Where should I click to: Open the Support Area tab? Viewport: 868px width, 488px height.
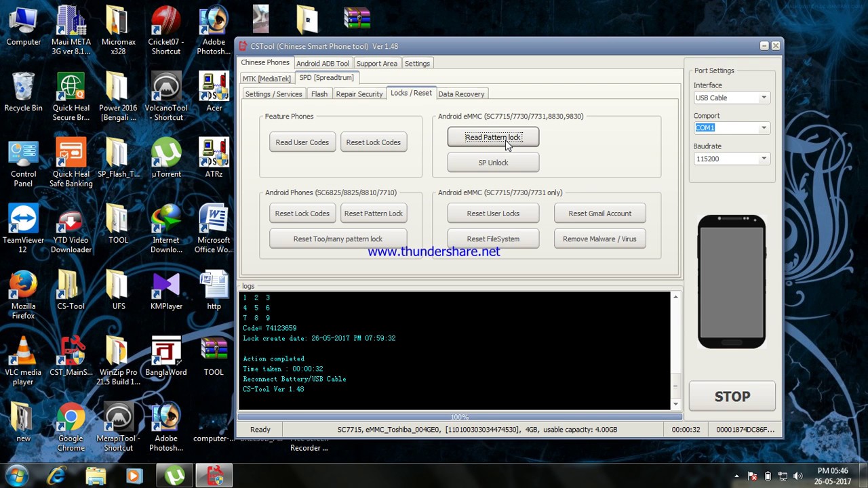click(x=377, y=63)
